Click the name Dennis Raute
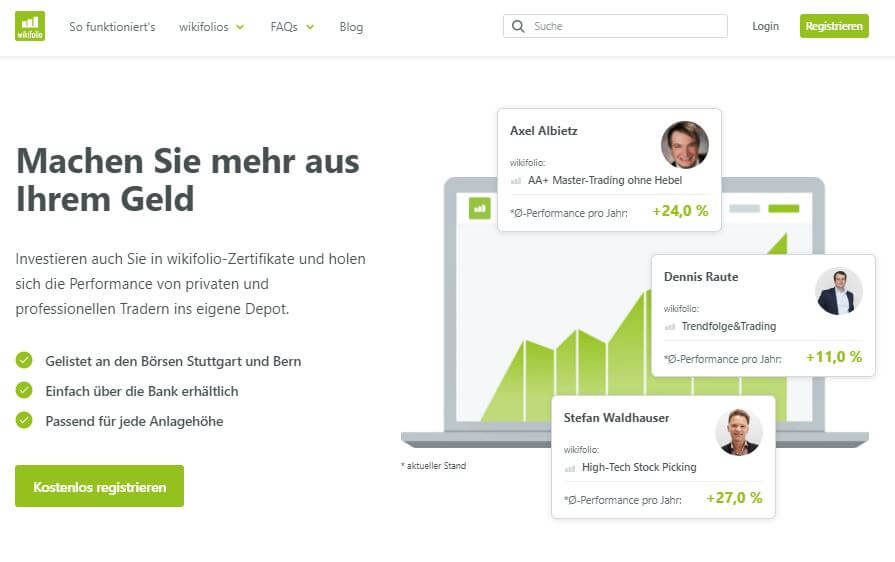 pos(701,277)
